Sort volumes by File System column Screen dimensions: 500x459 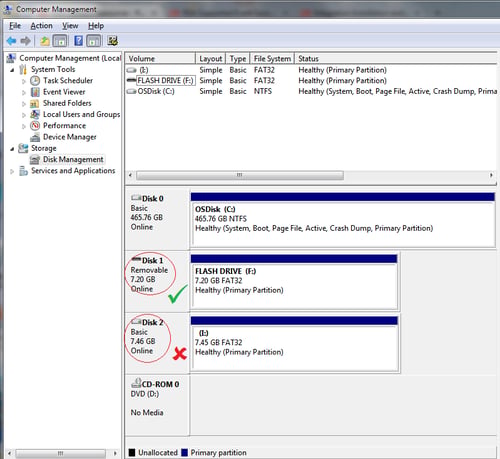pos(272,59)
